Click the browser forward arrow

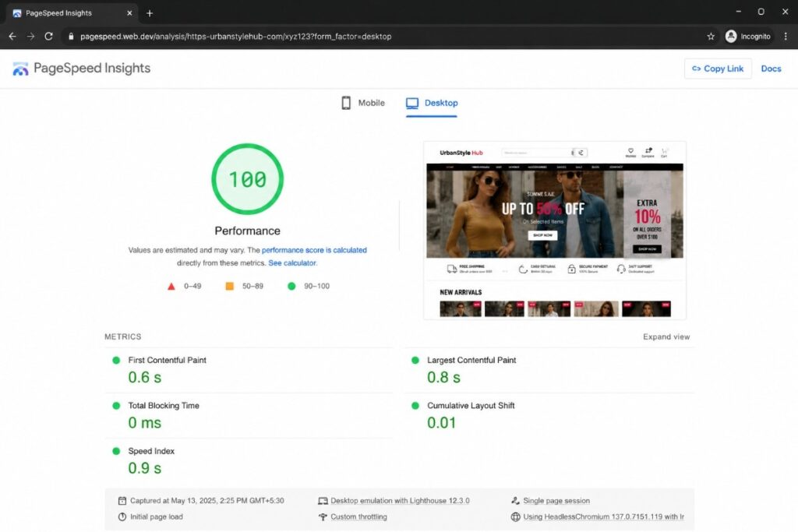[30, 36]
